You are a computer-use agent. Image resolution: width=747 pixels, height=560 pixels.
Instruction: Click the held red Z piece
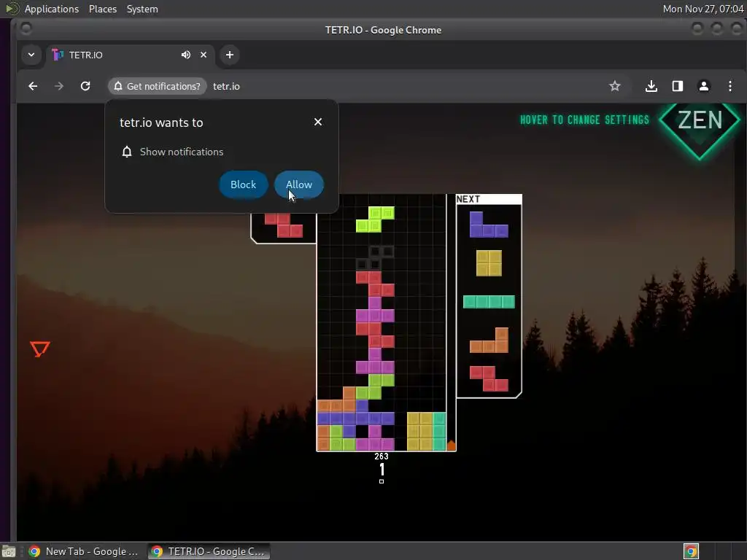tap(284, 225)
